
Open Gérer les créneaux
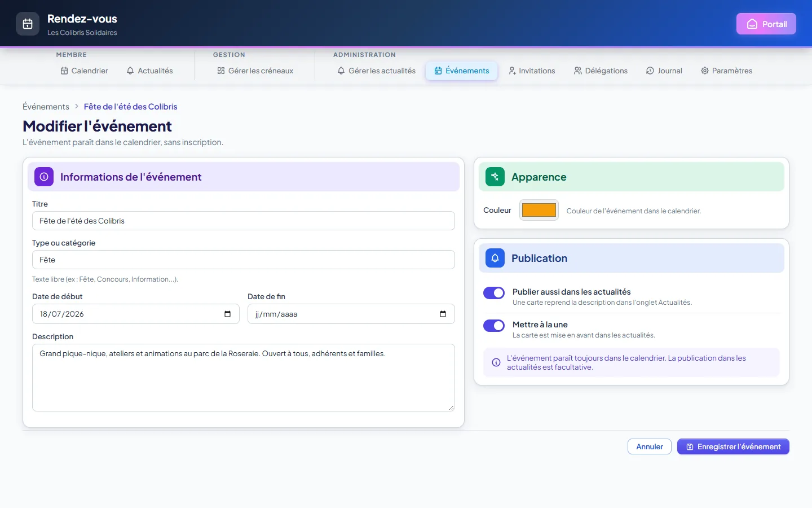click(255, 71)
